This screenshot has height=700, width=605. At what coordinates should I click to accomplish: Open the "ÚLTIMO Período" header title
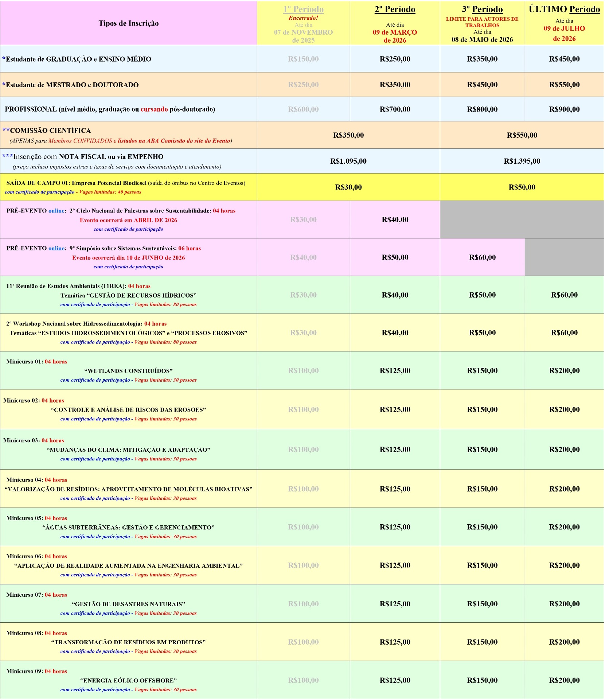tap(564, 9)
